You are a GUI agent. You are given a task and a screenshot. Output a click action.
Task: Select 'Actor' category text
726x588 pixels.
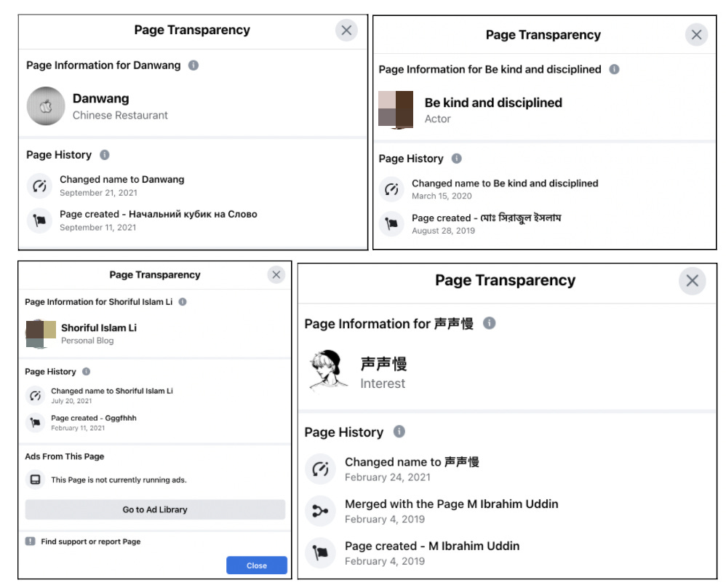click(437, 119)
